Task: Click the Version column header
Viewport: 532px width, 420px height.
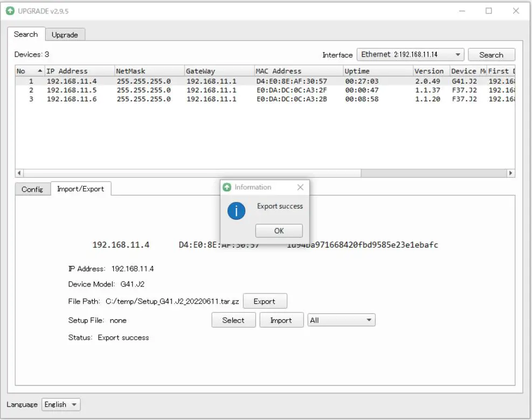Action: coord(432,71)
